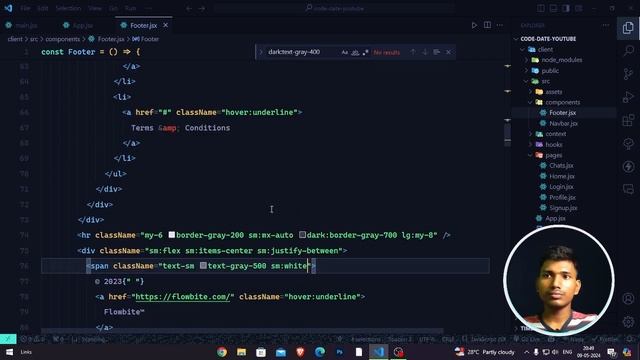Open editor More Actions ellipsis menu

click(x=500, y=25)
